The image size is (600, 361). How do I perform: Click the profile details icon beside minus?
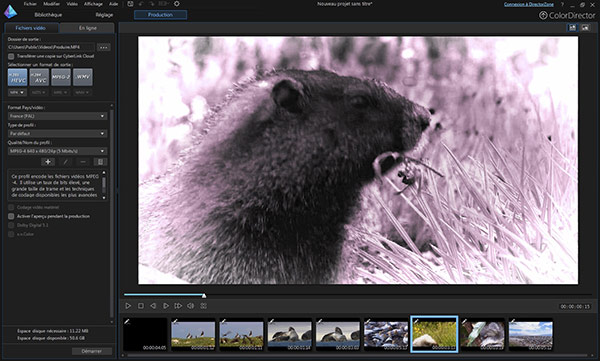point(100,162)
